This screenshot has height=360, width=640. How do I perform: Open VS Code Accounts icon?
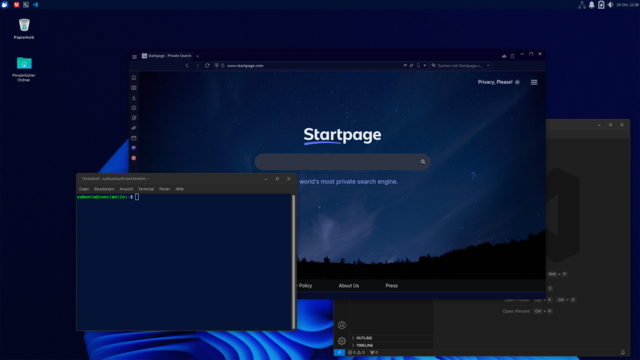click(342, 325)
